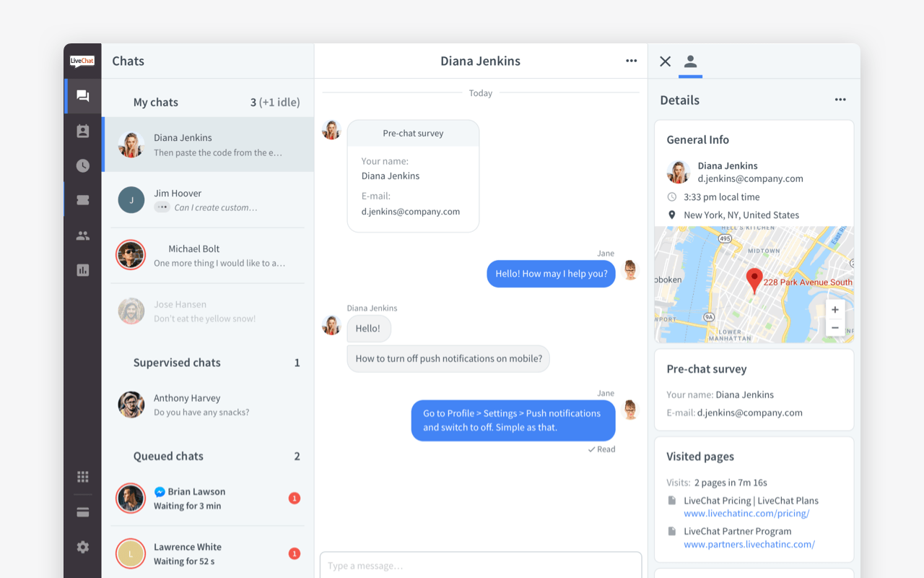Image resolution: width=924 pixels, height=578 pixels.
Task: Open the Customers contact book icon
Action: click(83, 131)
